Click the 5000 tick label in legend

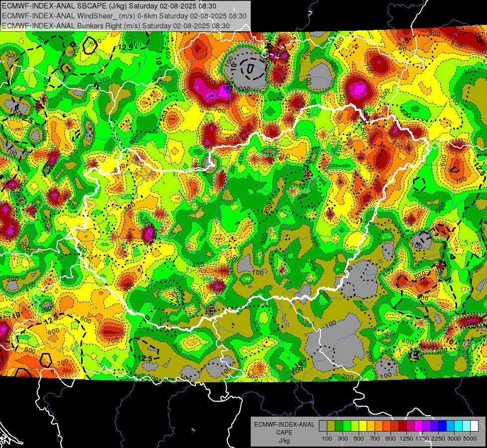pos(470,439)
